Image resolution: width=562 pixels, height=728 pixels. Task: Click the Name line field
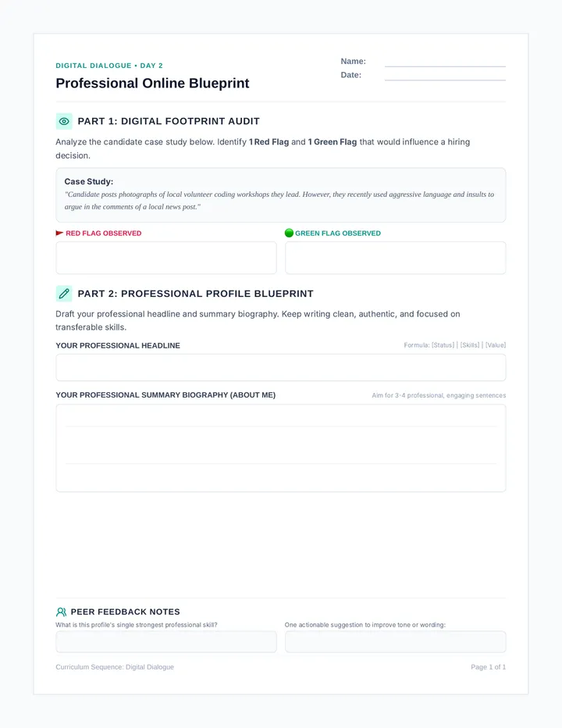coord(445,62)
